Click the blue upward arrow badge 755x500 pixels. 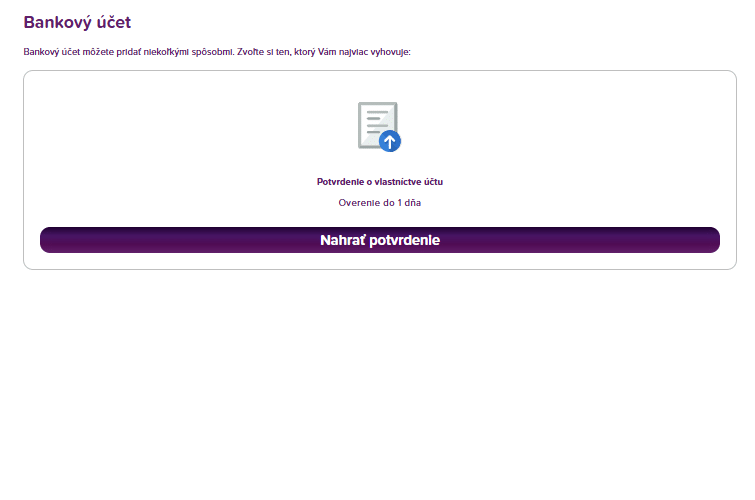coord(390,141)
